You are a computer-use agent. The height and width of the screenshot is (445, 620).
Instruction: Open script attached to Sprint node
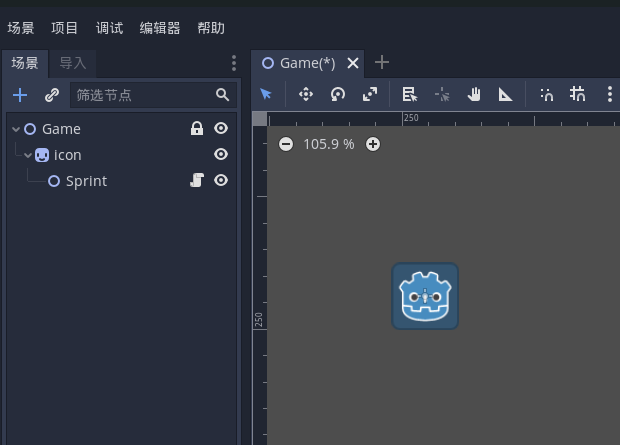[197, 180]
